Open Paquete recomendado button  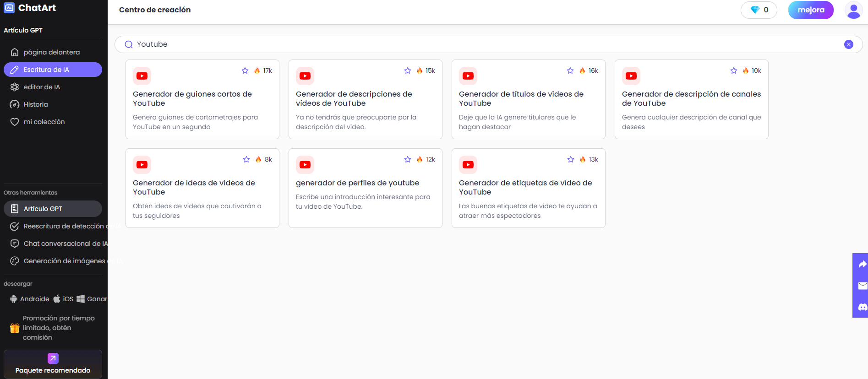53,364
